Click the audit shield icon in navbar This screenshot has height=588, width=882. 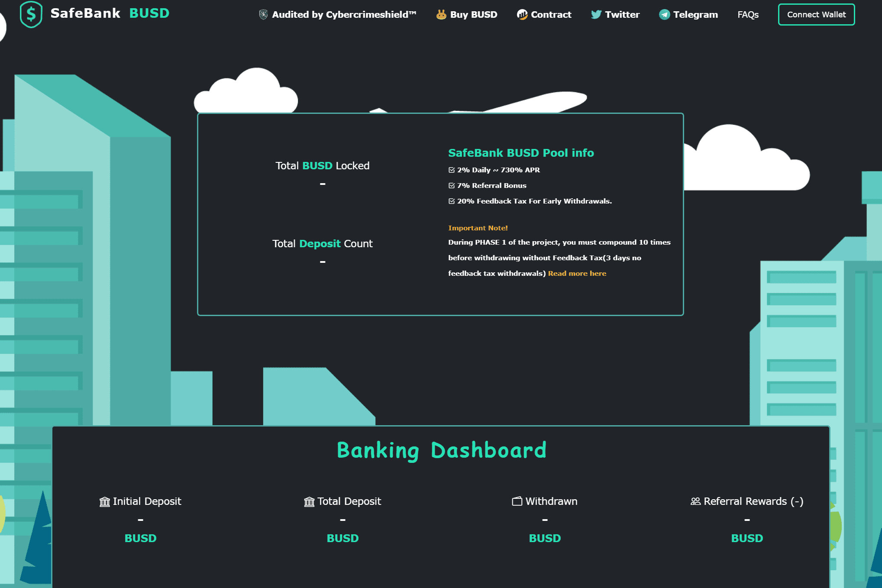(x=263, y=14)
